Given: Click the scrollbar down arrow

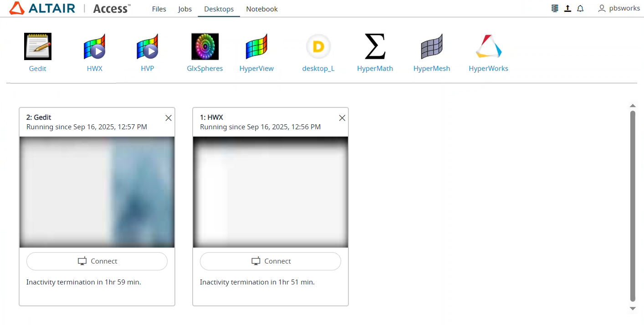Looking at the screenshot, I should coord(633,309).
